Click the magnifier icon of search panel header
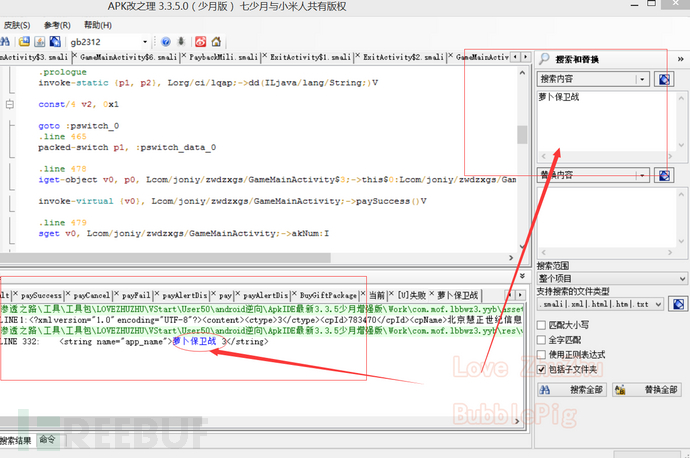Viewport: 690px width, 458px height. click(544, 59)
